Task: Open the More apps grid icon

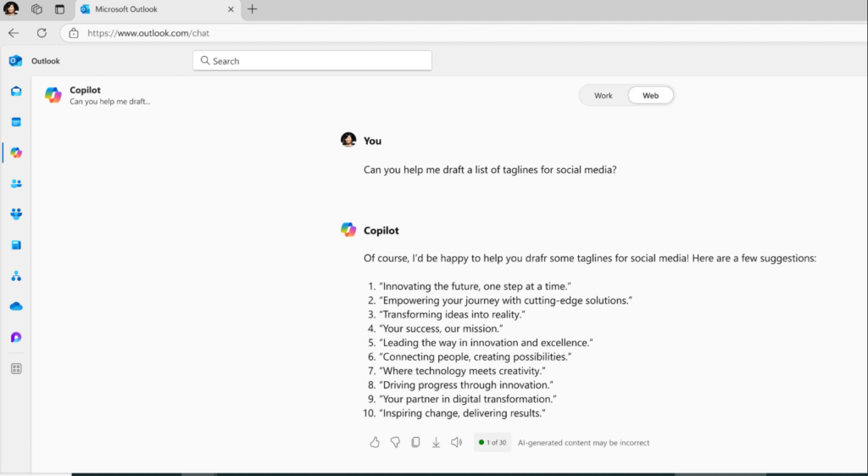Action: [x=16, y=368]
